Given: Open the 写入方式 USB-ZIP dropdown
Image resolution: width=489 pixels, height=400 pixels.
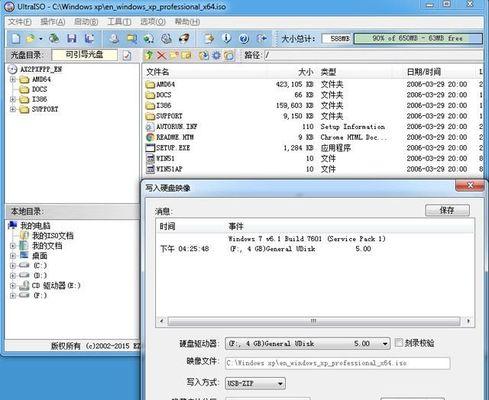Looking at the screenshot, I should [255, 384].
